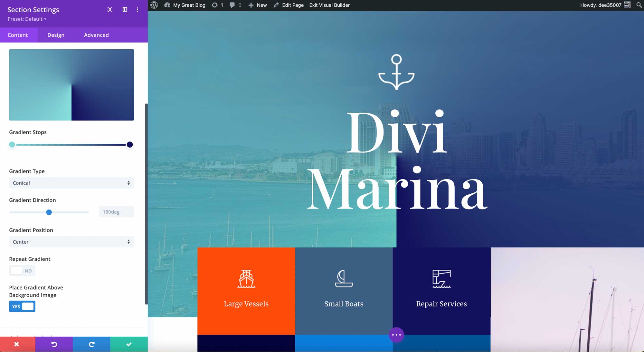Toggle Place Gradient Above Background Image
The width and height of the screenshot is (644, 352).
tap(22, 307)
